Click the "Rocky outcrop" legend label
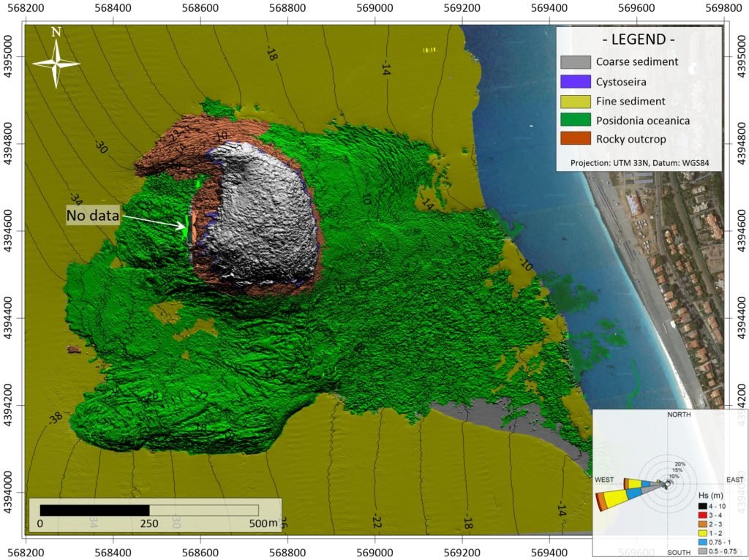The height and width of the screenshot is (560, 749). (631, 140)
